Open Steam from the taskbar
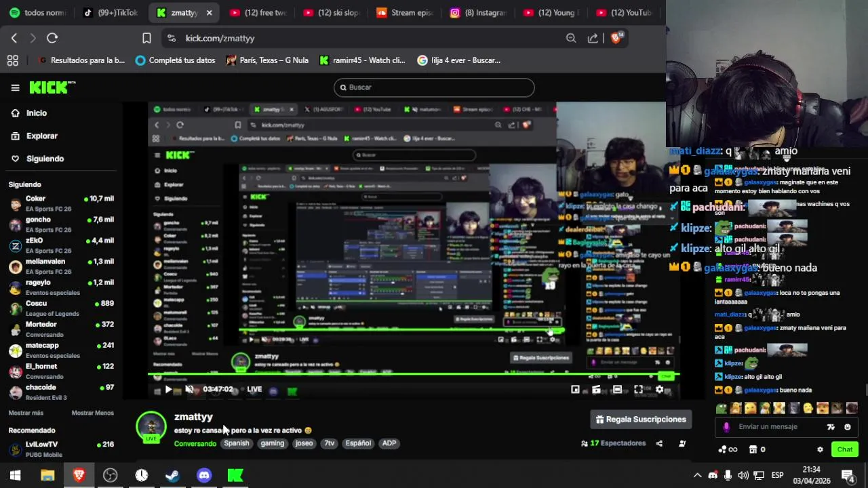868x488 pixels. [x=172, y=475]
